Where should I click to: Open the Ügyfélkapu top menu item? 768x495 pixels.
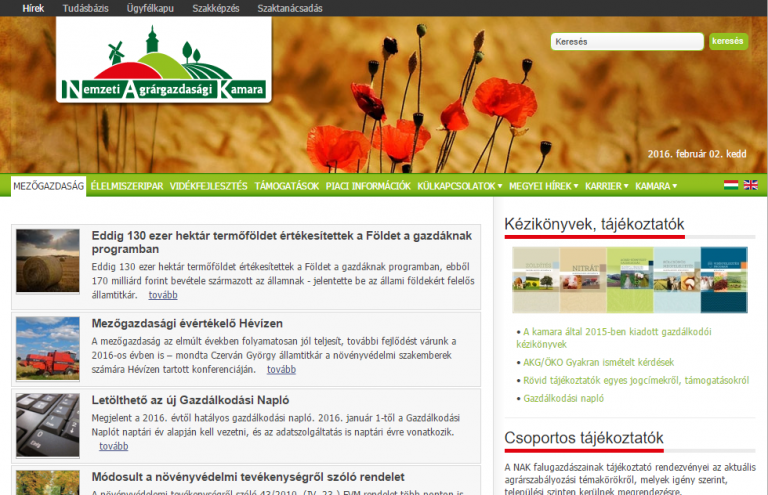tap(150, 8)
